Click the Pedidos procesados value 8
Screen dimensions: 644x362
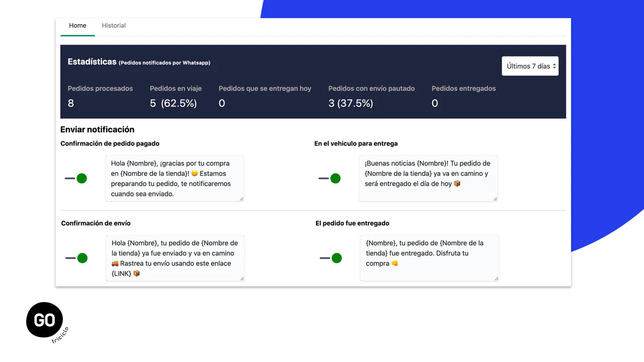coord(71,103)
